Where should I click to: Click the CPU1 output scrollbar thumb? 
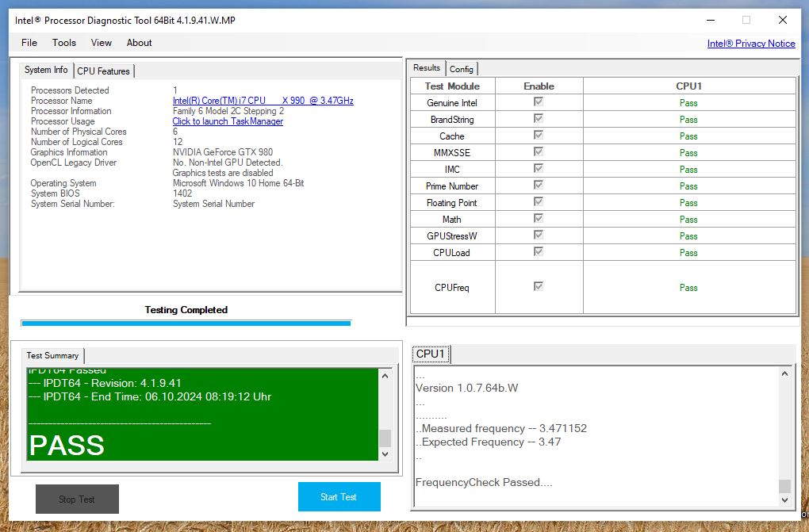click(784, 486)
